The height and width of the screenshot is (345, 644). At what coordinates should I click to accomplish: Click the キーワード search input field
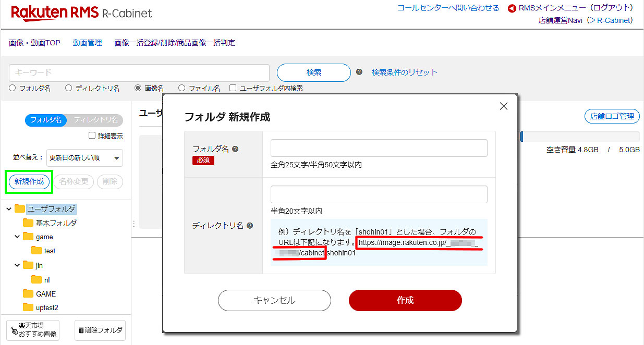tap(139, 72)
